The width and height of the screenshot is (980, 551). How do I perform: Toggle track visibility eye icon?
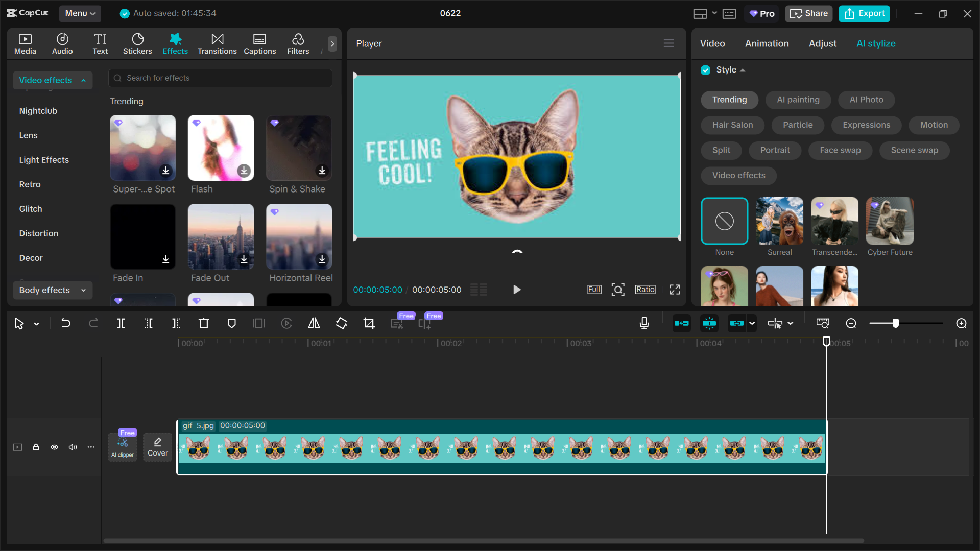click(54, 447)
